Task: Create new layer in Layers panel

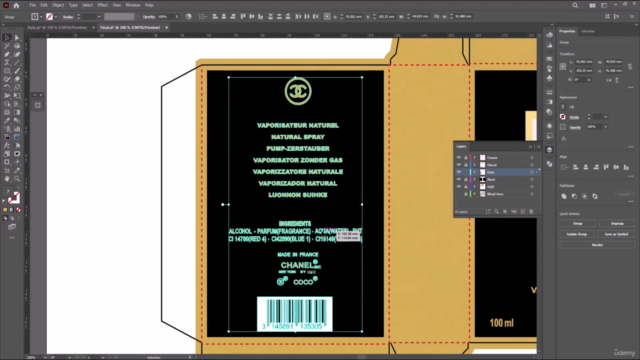Action: pos(522,211)
